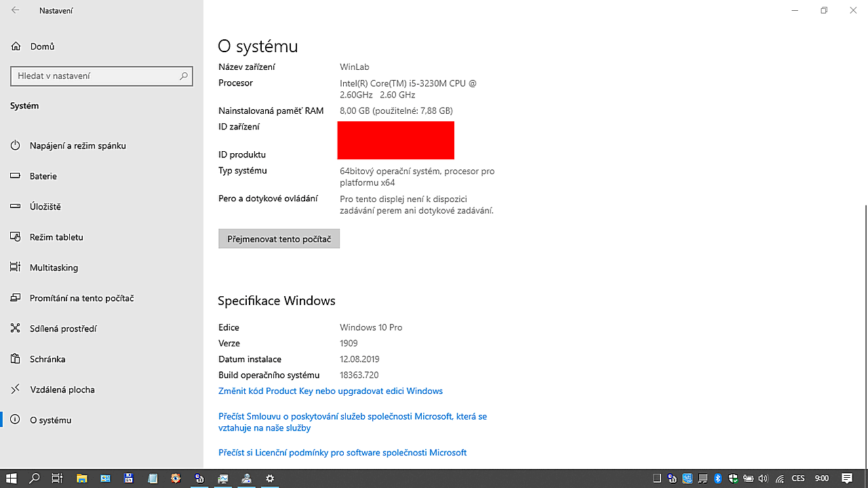Open File Explorer from the taskbar
Viewport: 868px width, 488px height.
click(81, 479)
